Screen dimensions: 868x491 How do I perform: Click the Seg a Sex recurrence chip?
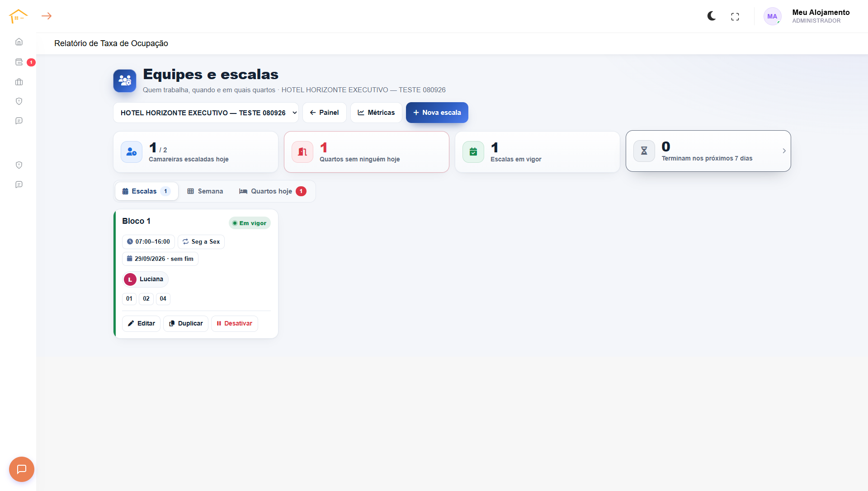pos(201,242)
